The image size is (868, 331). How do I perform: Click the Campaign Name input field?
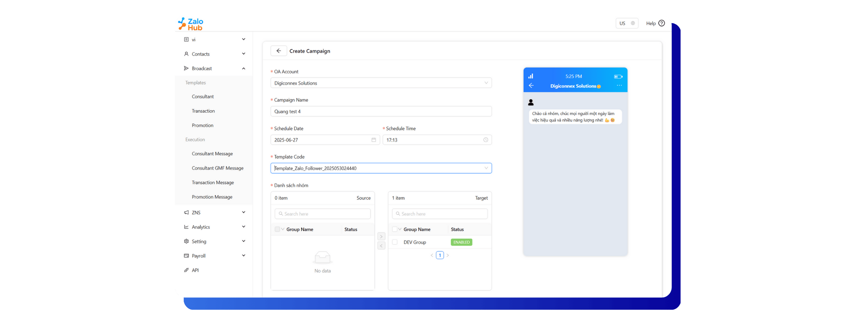(381, 112)
